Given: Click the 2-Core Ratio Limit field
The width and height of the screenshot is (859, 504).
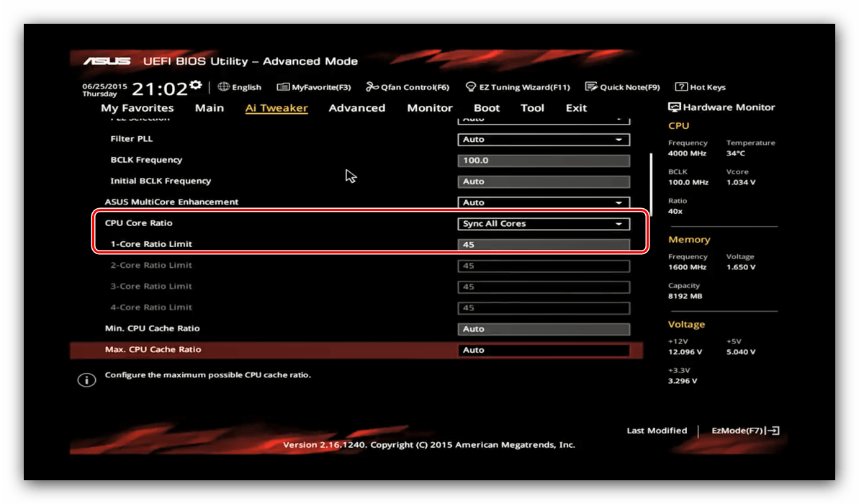Looking at the screenshot, I should [544, 266].
